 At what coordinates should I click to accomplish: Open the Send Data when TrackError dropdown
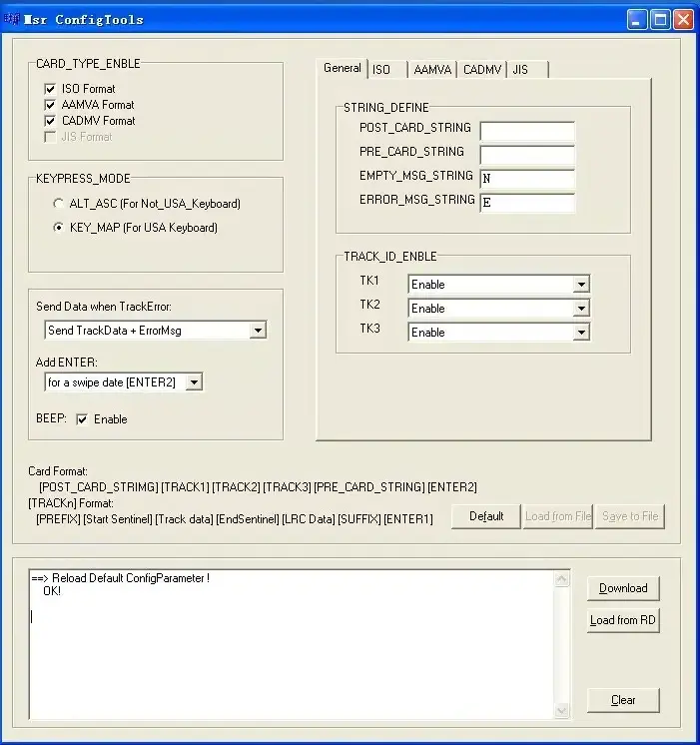click(x=258, y=331)
